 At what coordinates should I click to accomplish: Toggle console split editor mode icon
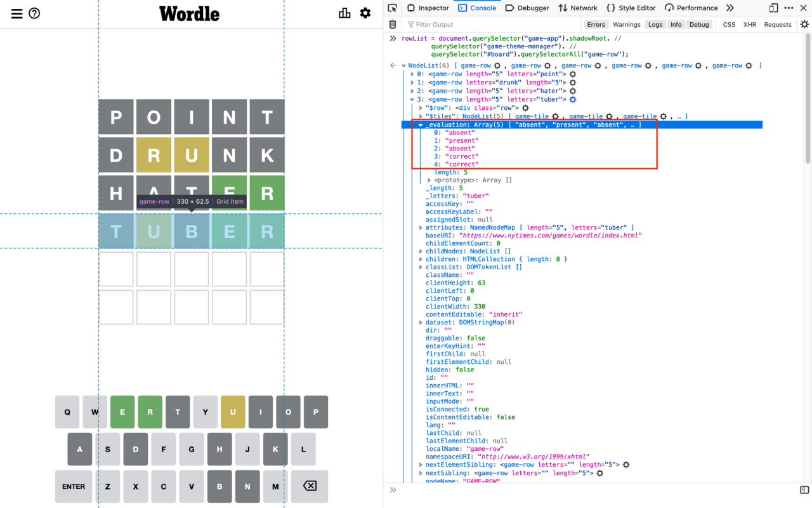pos(804,490)
